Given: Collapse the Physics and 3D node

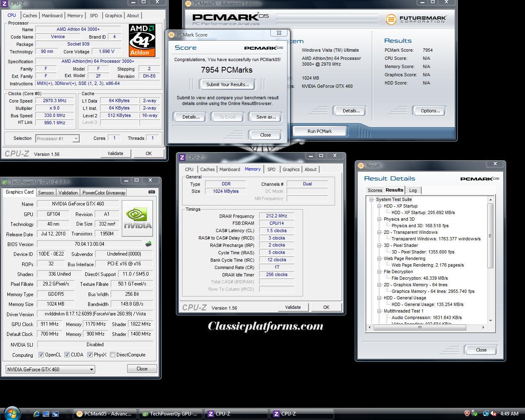Looking at the screenshot, I should [379, 219].
